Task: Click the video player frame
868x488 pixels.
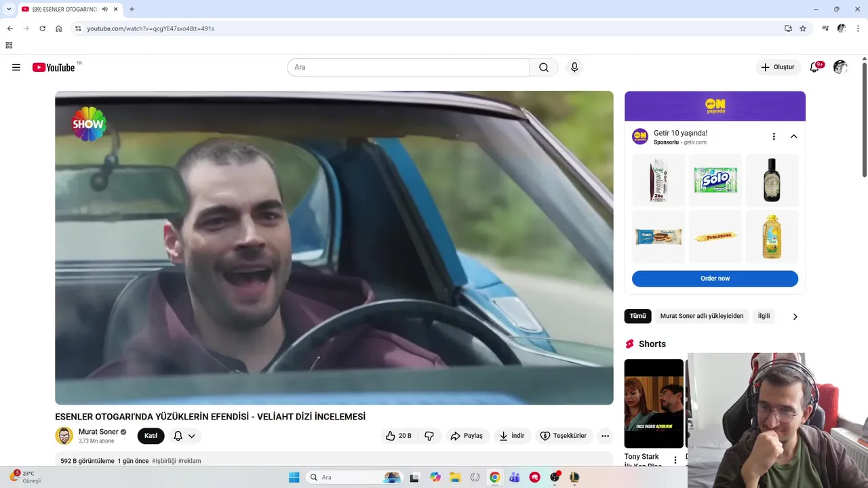Action: pos(334,247)
